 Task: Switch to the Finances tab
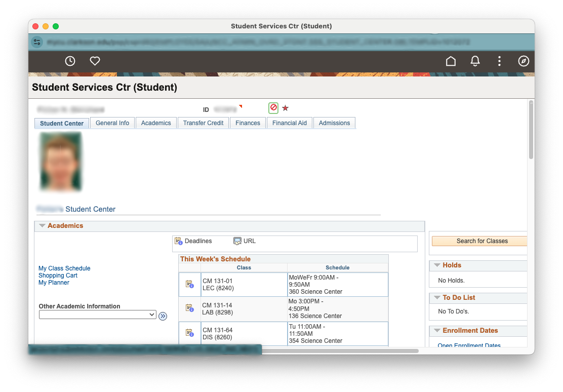248,123
